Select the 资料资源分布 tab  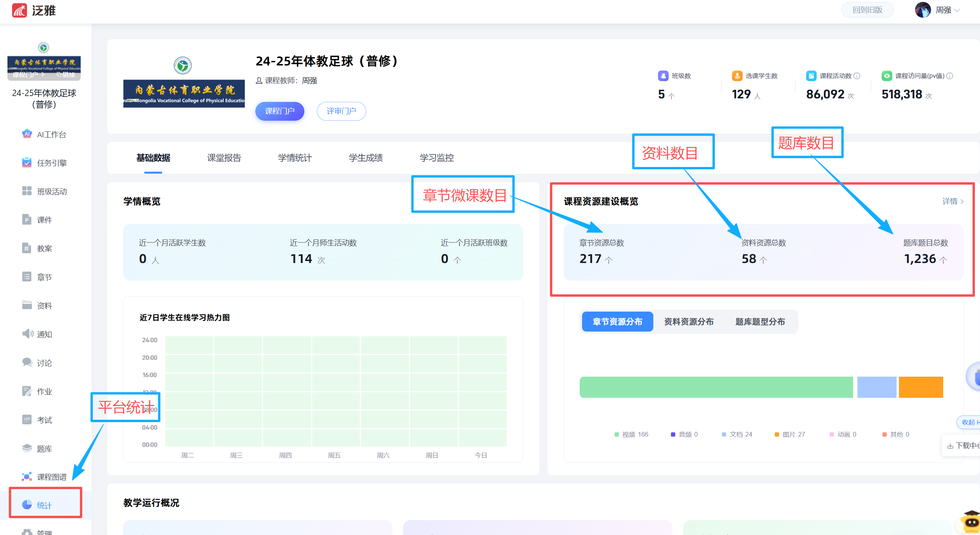(689, 321)
